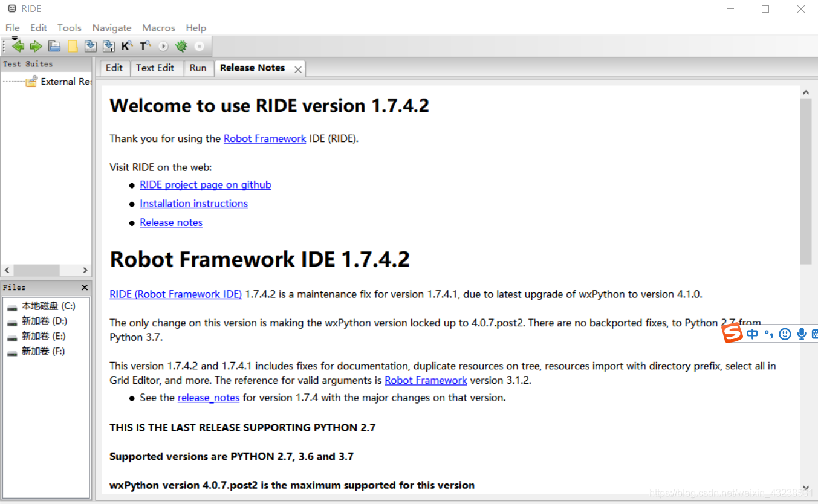Open the toolbar overflow arrow at top left

pyautogui.click(x=15, y=38)
